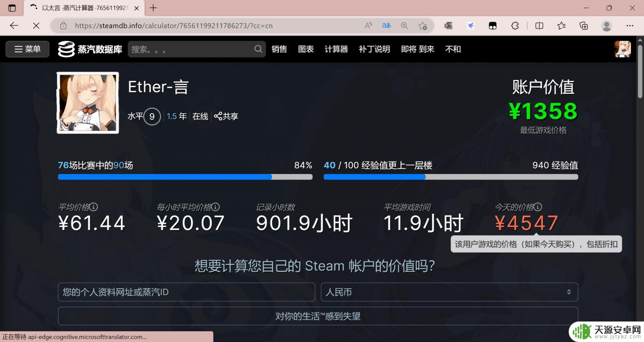The height and width of the screenshot is (342, 644).
Task: Open the browser Extensions puzzle icon
Action: [515, 26]
